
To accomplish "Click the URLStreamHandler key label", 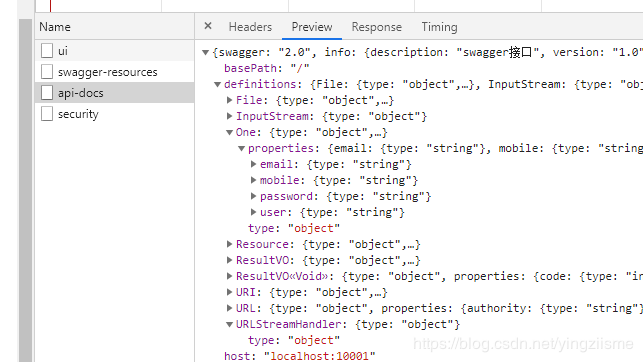I will 288,324.
